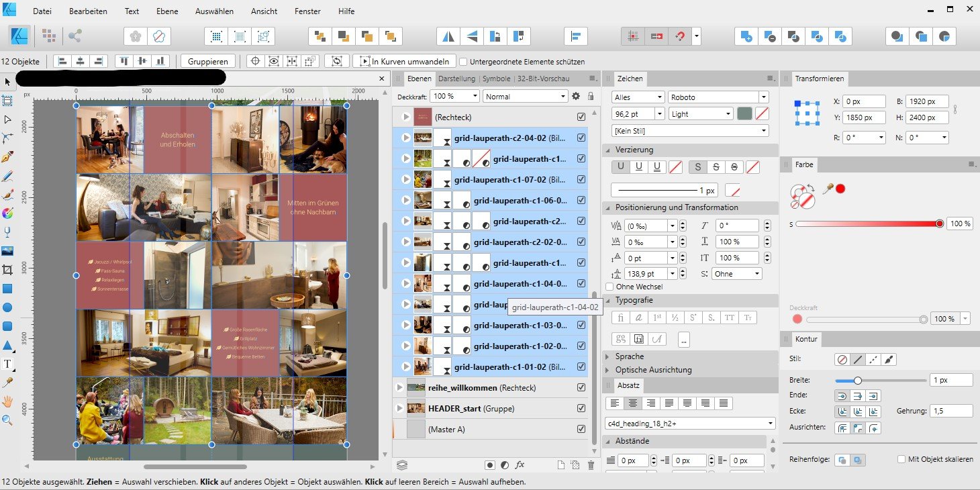Select the Ellipse shape tool
The height and width of the screenshot is (490, 980).
click(x=8, y=307)
